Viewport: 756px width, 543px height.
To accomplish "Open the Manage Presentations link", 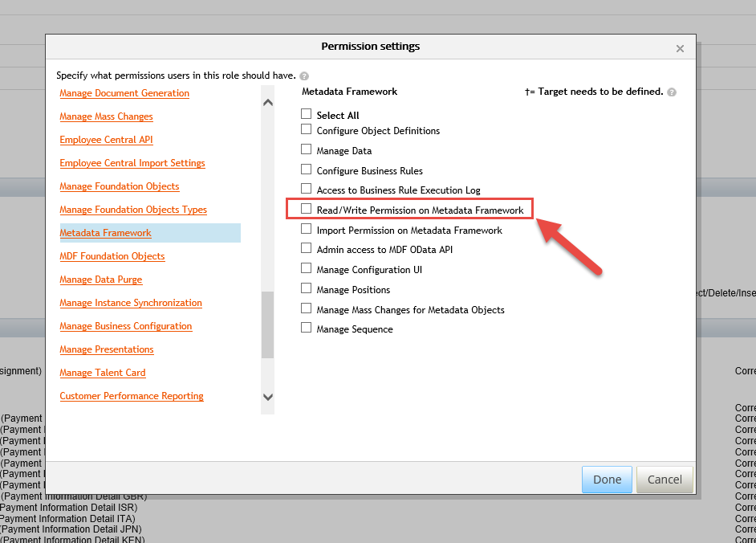I will 107,349.
